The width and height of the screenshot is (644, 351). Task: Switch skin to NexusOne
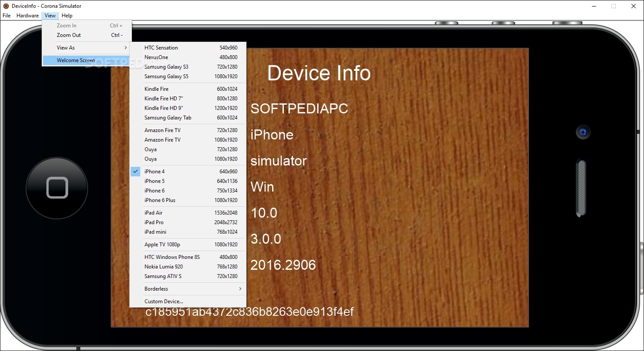point(188,57)
